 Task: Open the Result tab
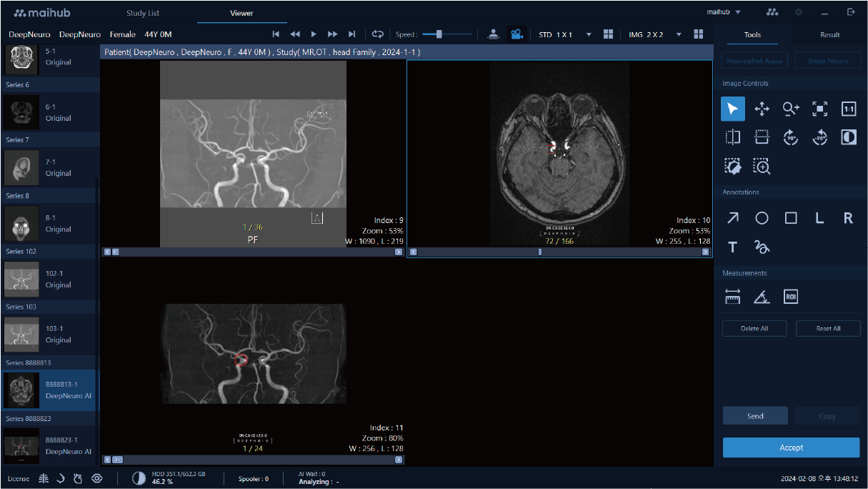(829, 34)
